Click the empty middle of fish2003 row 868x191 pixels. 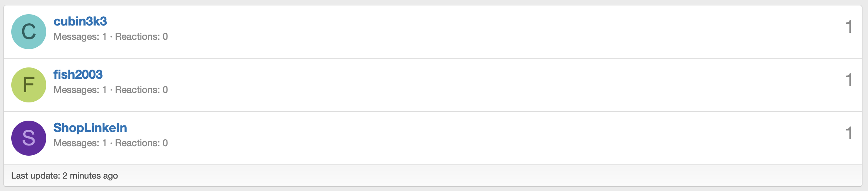tap(473, 85)
